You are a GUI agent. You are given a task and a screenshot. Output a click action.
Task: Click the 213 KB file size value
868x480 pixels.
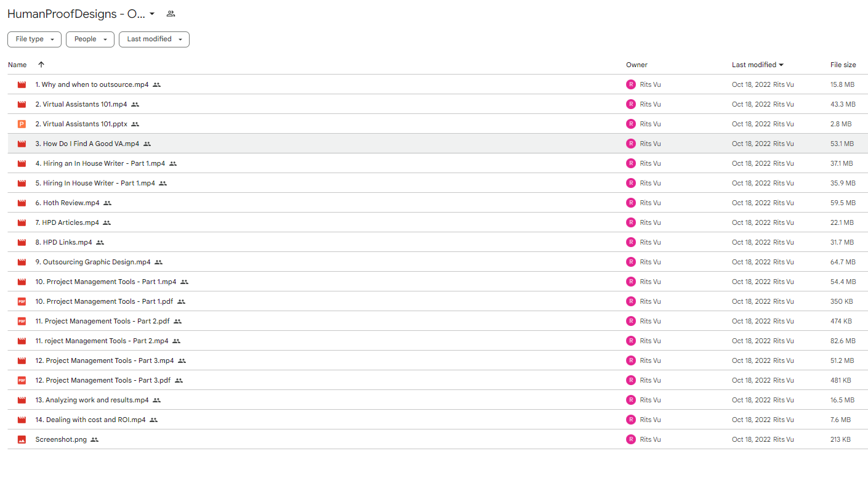point(840,439)
